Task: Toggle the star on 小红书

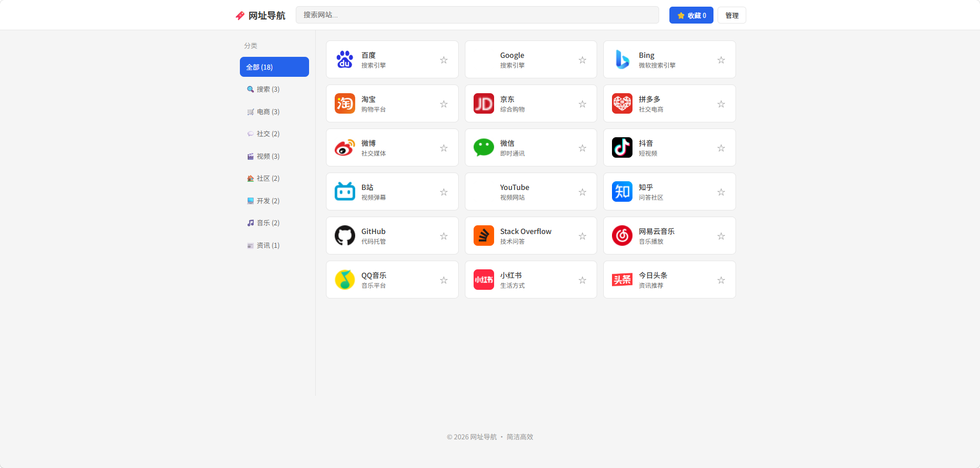Action: [582, 280]
